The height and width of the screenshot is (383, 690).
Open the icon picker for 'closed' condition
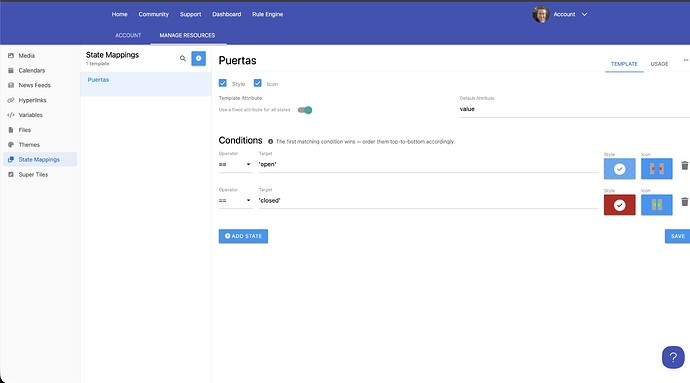point(657,205)
